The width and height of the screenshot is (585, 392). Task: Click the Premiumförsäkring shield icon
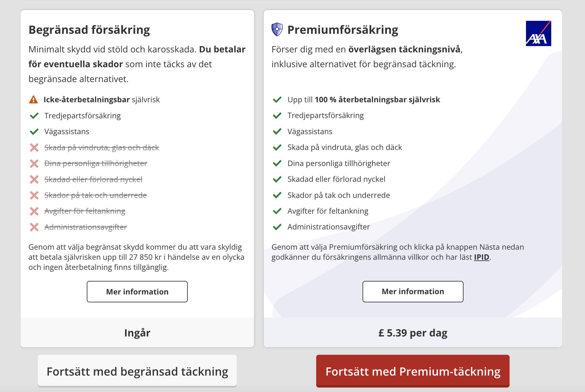click(x=277, y=29)
